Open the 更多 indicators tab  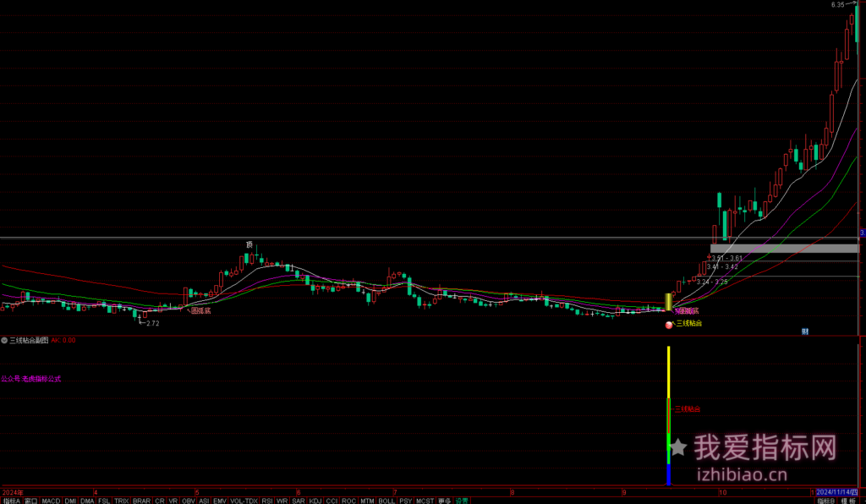[445, 501]
